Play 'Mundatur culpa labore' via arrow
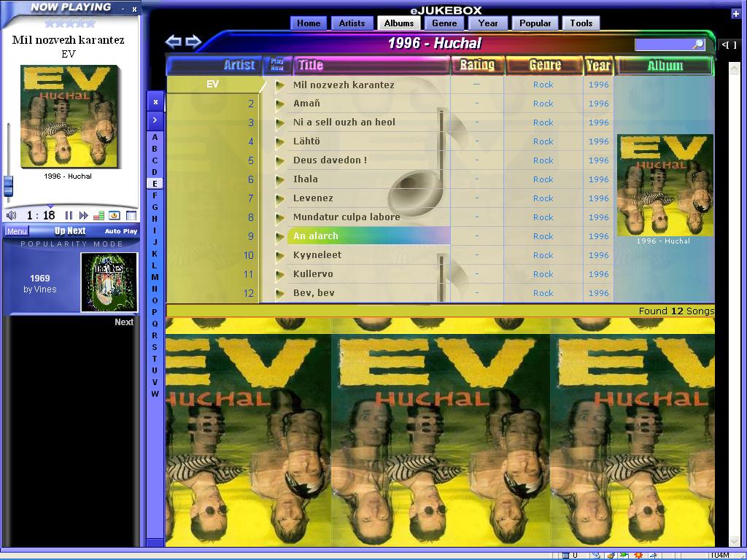Image resolution: width=747 pixels, height=560 pixels. (x=279, y=217)
